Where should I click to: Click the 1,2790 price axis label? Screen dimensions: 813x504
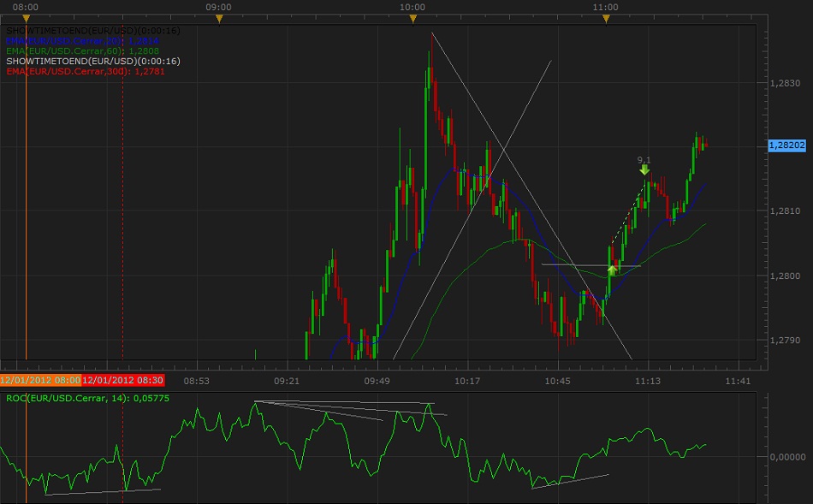click(785, 341)
